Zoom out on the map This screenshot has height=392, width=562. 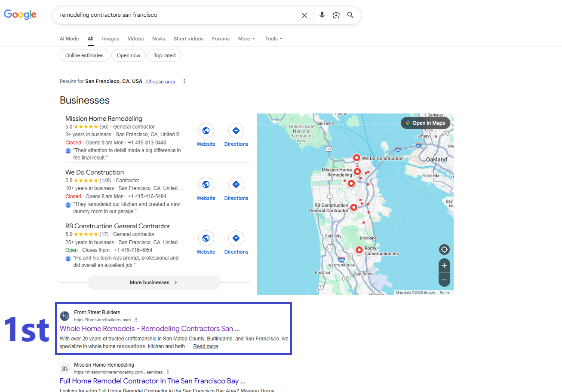click(x=444, y=280)
